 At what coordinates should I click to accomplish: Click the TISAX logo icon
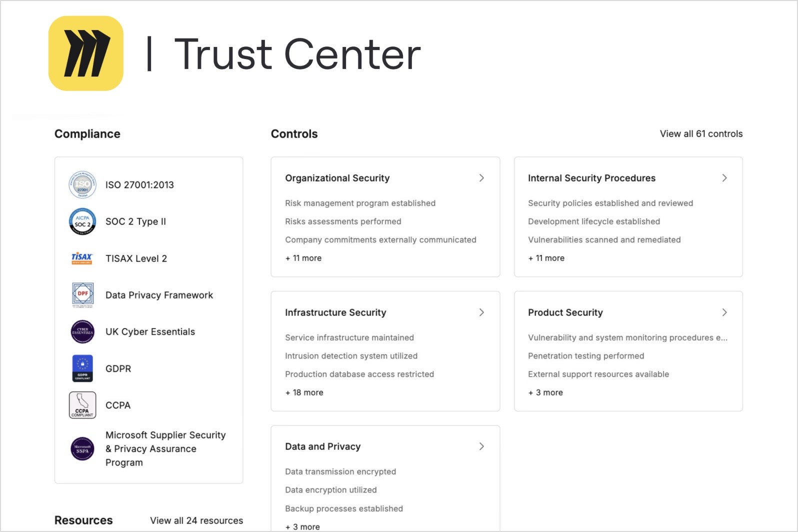(x=82, y=258)
